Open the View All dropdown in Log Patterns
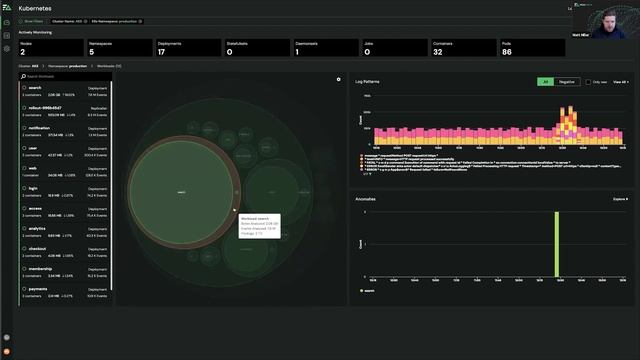 click(x=620, y=82)
